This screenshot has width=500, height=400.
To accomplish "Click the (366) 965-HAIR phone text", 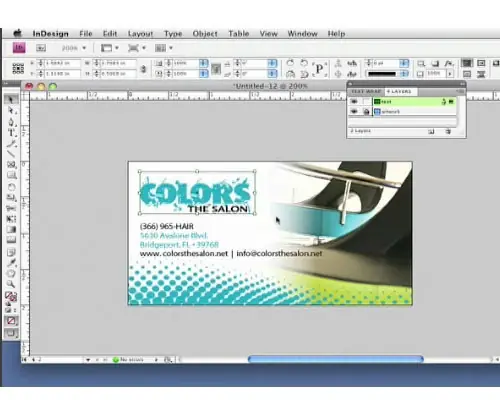I will (167, 226).
